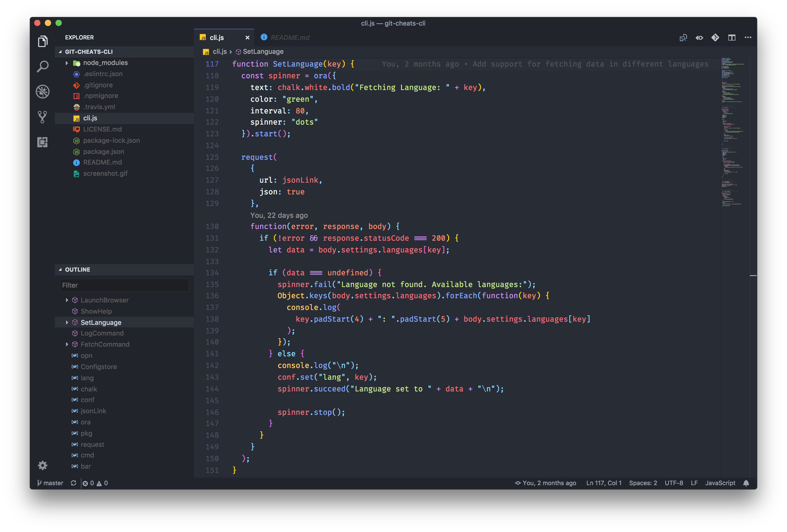Open package.json in the explorer
The height and width of the screenshot is (532, 787).
(x=103, y=152)
